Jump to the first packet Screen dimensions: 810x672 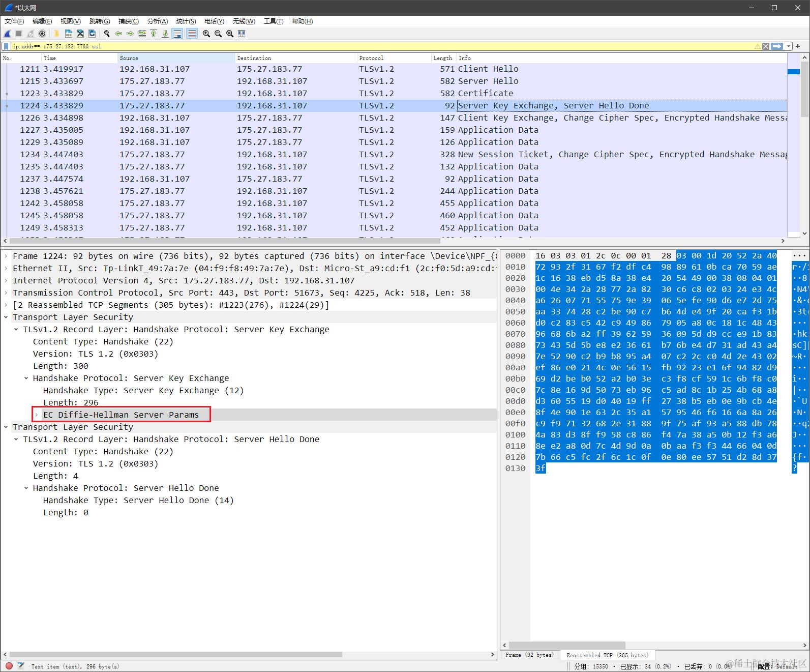(154, 34)
